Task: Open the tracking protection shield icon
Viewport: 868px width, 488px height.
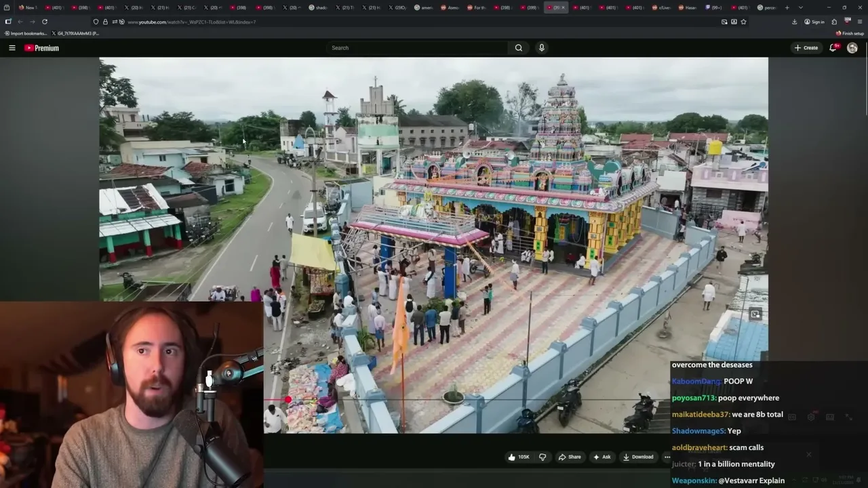Action: click(96, 22)
